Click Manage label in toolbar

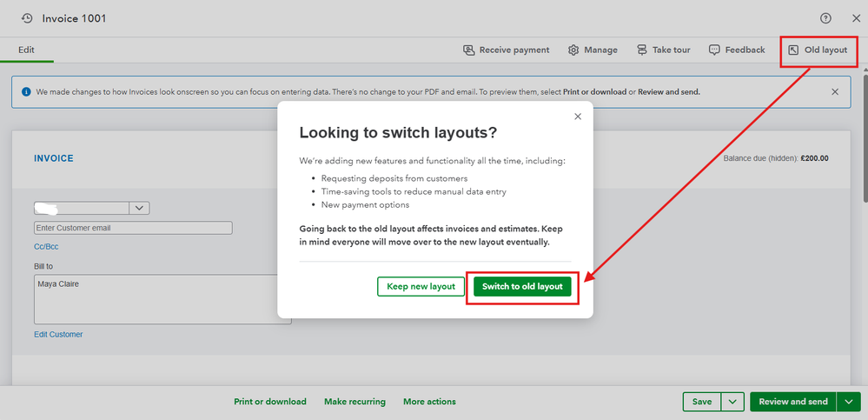tap(600, 50)
